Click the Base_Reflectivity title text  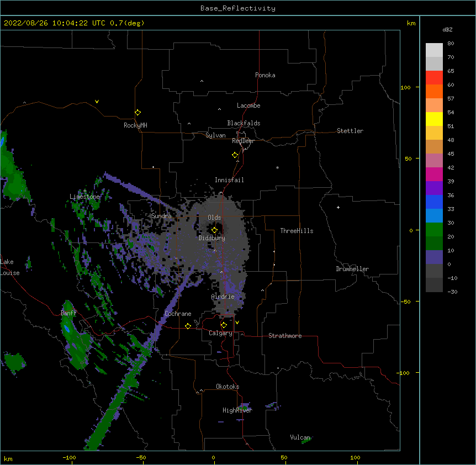click(x=238, y=8)
